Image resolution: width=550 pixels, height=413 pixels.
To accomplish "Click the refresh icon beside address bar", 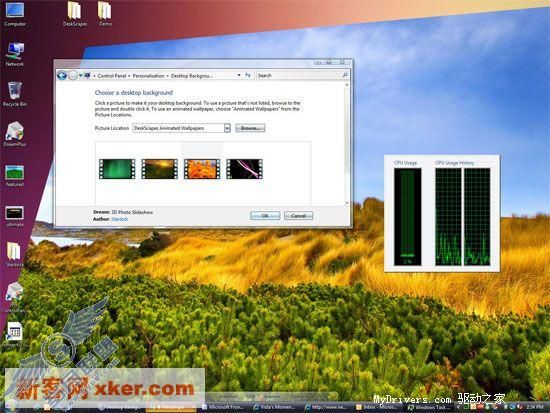I will (x=248, y=75).
